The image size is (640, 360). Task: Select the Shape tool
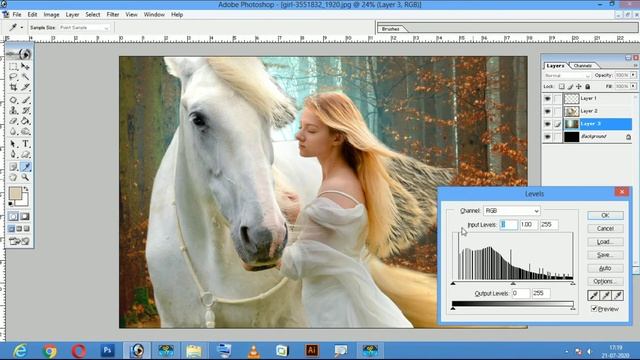(x=25, y=155)
